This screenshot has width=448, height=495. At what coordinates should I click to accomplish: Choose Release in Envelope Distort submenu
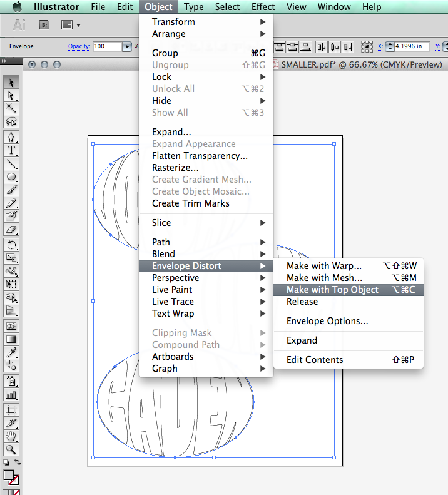(349, 302)
